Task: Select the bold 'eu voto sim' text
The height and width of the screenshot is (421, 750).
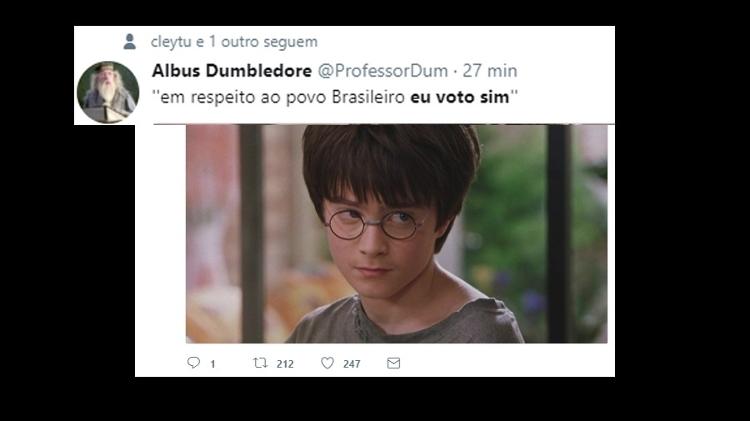Action: [460, 97]
